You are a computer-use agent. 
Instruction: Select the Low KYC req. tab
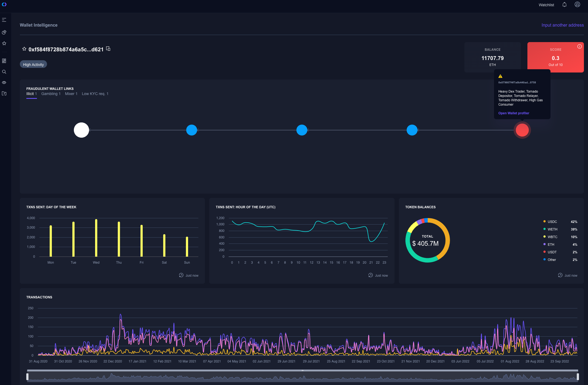pos(95,94)
